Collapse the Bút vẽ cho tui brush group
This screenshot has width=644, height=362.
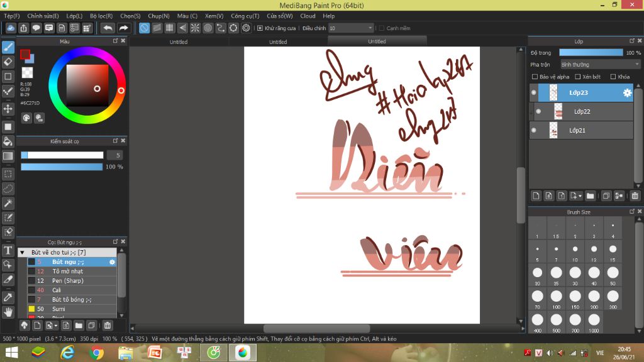[x=23, y=253]
